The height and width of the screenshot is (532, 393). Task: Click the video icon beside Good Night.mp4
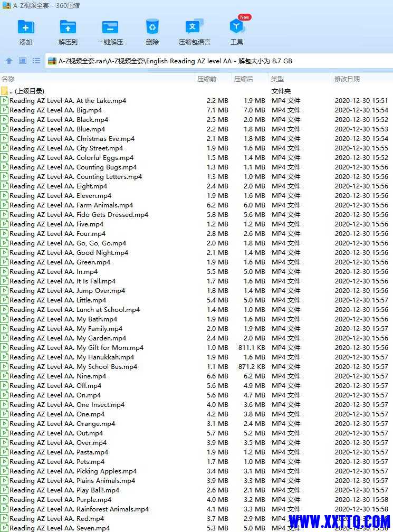pos(4,252)
